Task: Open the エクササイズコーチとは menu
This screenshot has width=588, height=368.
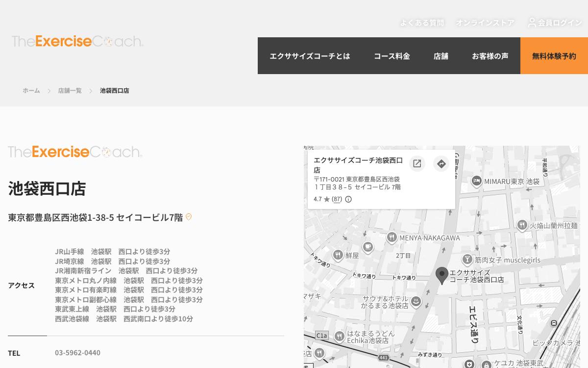Action: (310, 56)
